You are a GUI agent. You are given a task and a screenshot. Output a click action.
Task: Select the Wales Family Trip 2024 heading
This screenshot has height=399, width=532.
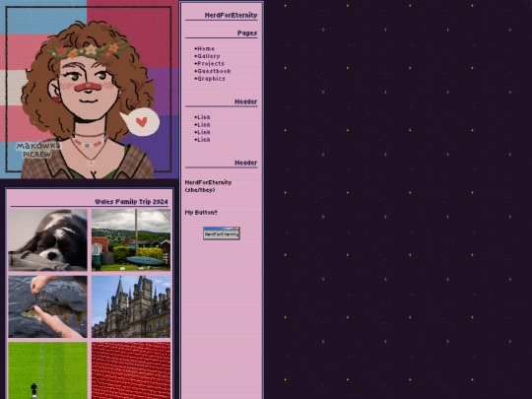coord(131,202)
